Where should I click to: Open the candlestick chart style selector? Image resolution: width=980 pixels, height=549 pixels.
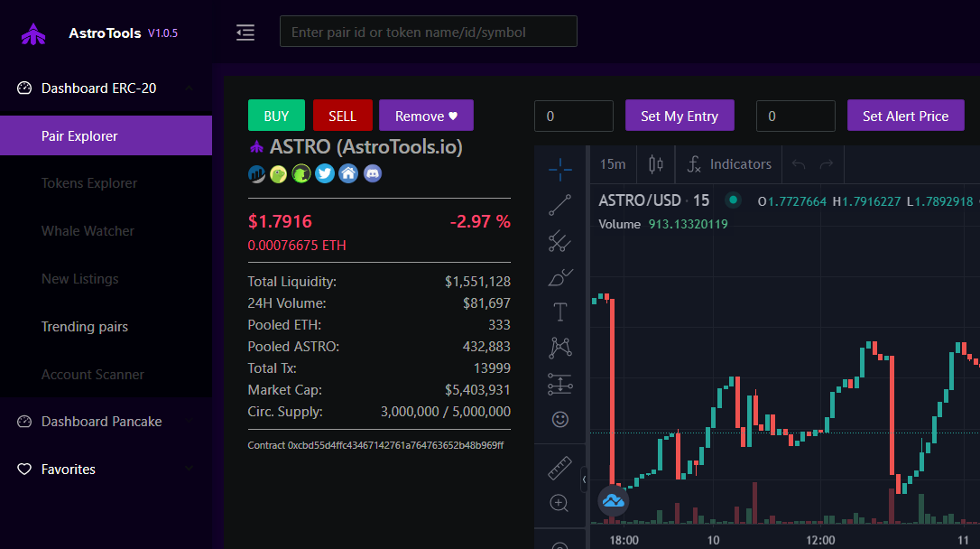(x=656, y=164)
